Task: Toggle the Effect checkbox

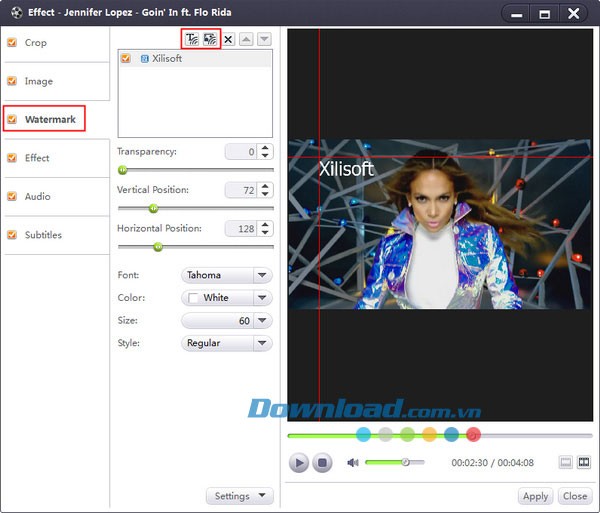Action: point(12,158)
